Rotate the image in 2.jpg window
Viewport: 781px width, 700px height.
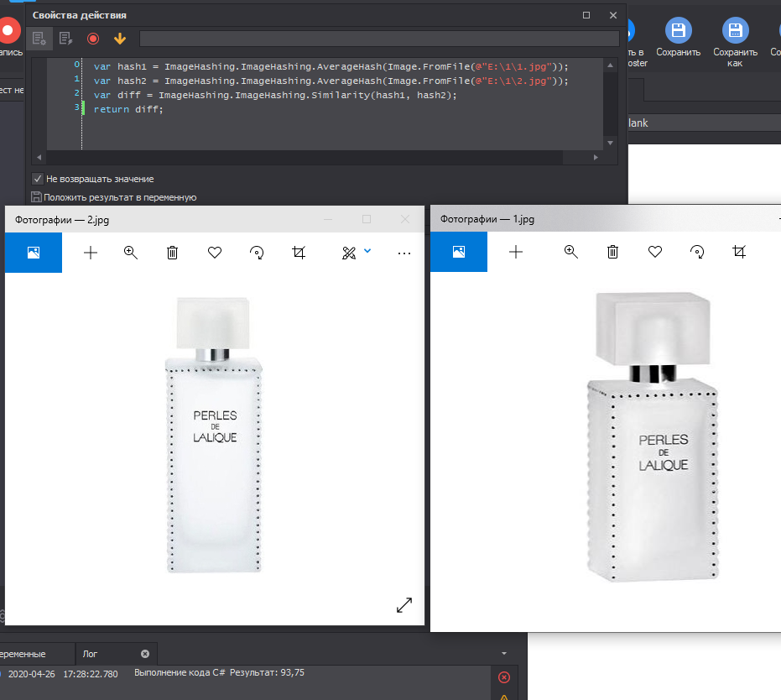click(x=257, y=253)
